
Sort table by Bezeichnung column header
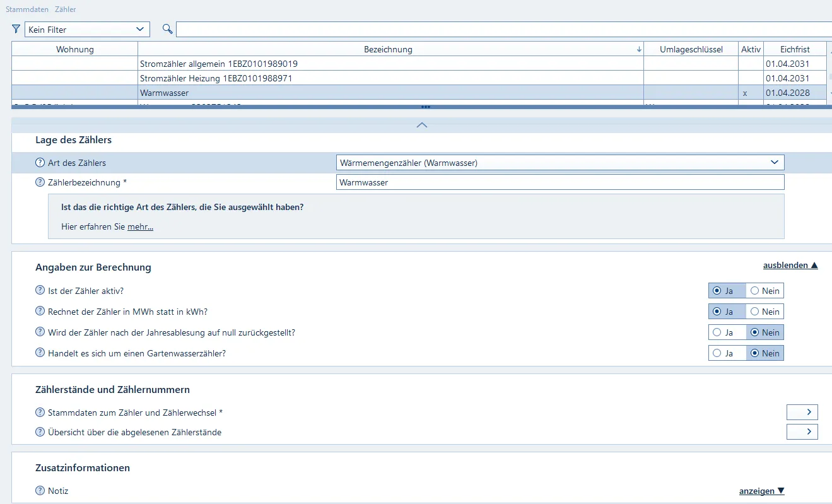click(x=388, y=49)
